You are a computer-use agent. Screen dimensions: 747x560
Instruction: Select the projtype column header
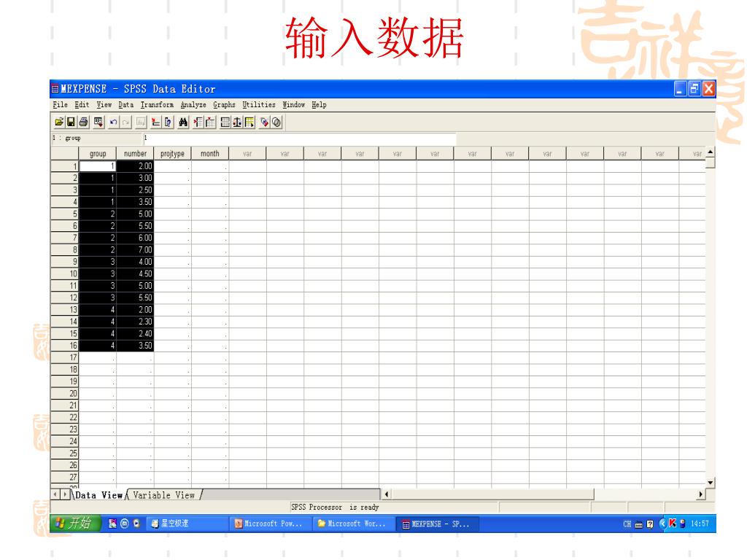[172, 154]
